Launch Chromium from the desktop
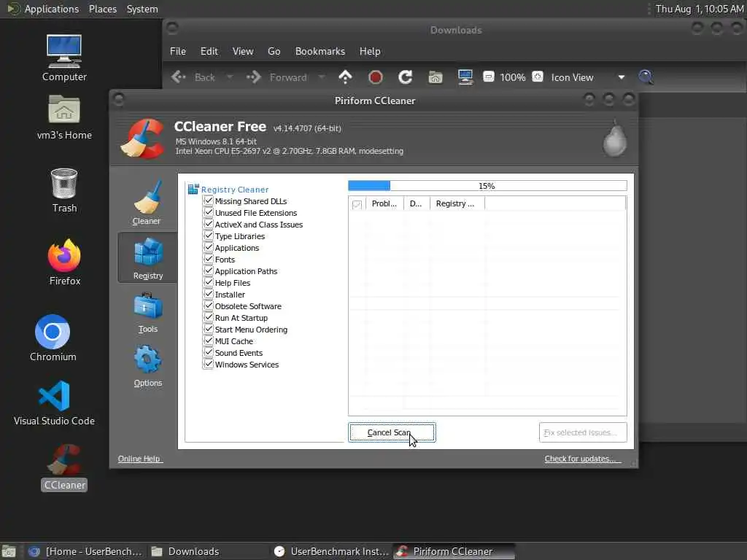Viewport: 747px width, 560px height. point(53,338)
